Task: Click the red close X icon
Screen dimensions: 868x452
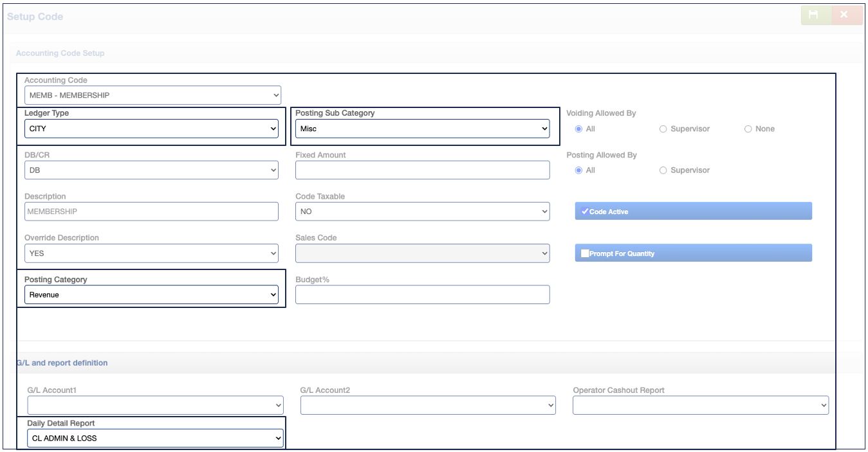Action: [844, 15]
